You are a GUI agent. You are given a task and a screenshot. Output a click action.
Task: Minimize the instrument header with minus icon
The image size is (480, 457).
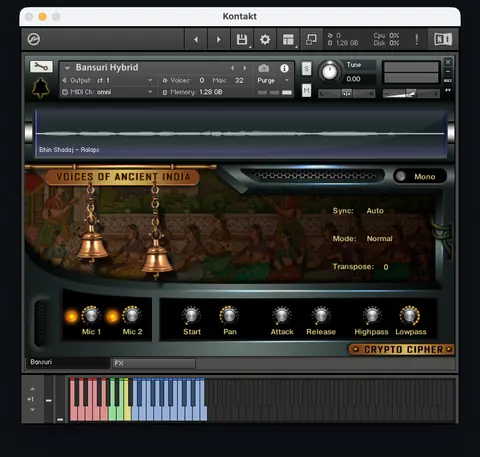(x=448, y=71)
